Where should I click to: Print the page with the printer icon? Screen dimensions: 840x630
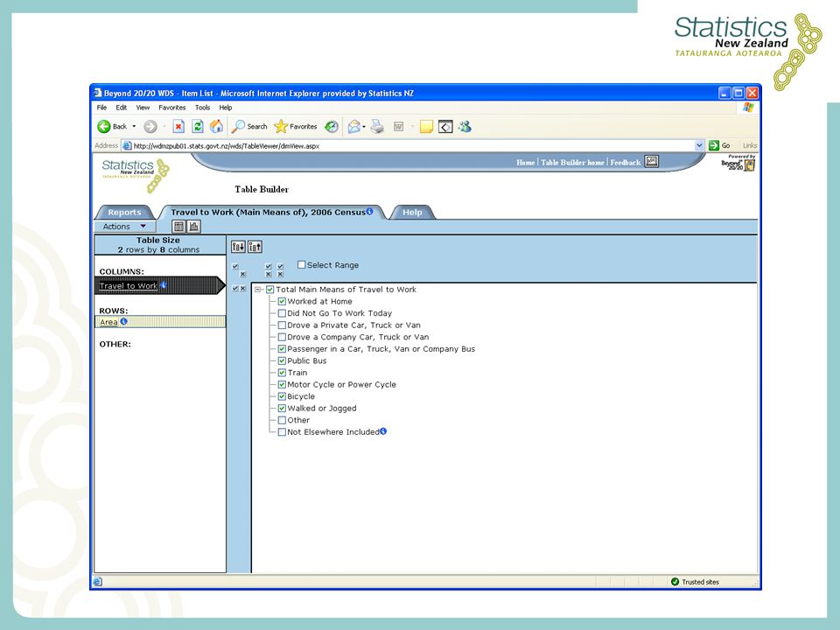(x=378, y=126)
